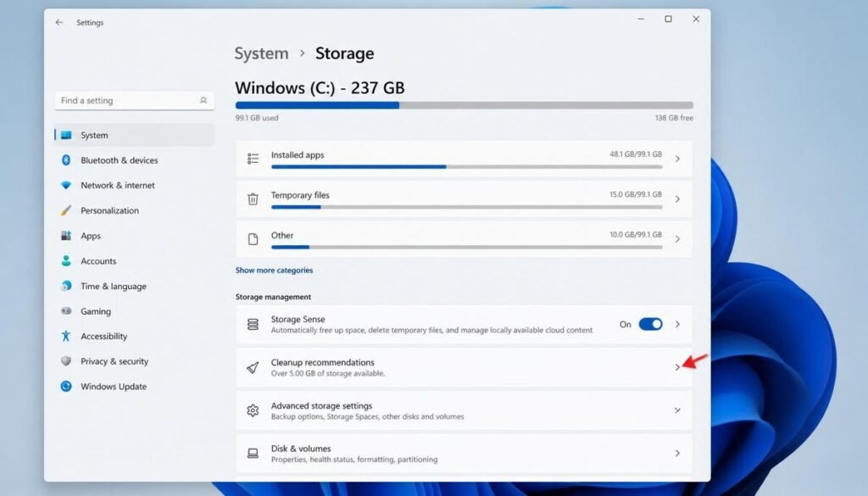This screenshot has width=868, height=496.
Task: Minimize the Settings window
Action: (641, 19)
